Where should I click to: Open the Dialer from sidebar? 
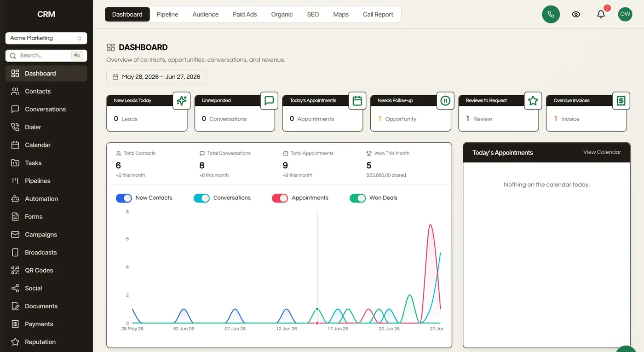click(46, 127)
